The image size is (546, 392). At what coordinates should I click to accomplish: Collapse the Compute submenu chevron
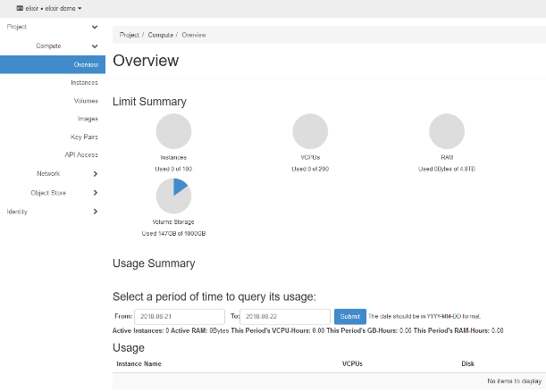tap(95, 46)
